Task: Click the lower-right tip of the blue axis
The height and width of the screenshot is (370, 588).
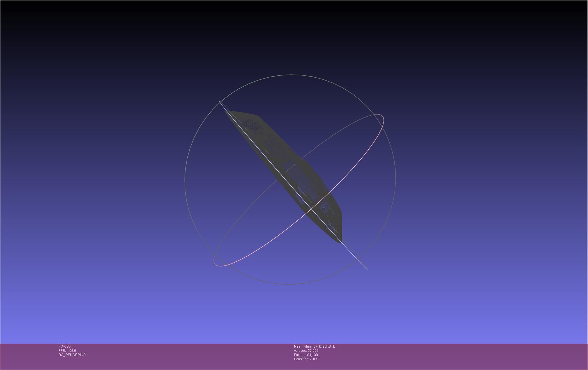Action: pos(367,269)
